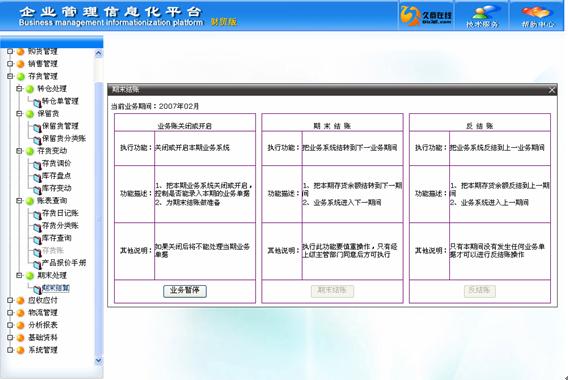The height and width of the screenshot is (380, 568).
Task: Click the icon beside 保留货管理
Action: pos(37,128)
